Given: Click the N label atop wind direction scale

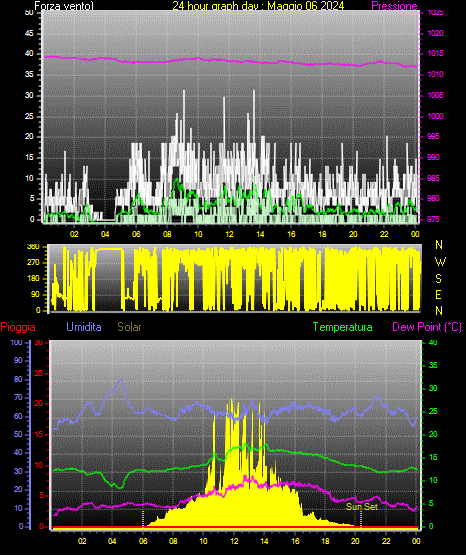Looking at the screenshot, I should tap(439, 245).
